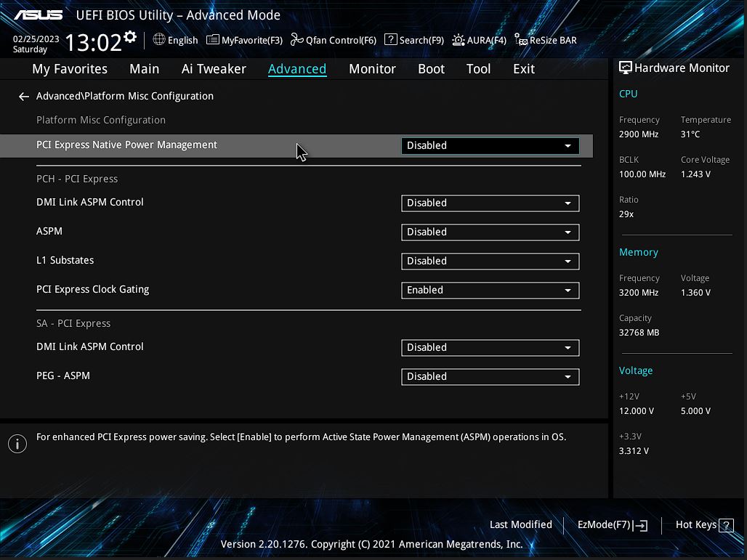Click the Search question mark icon
Viewport: 747px width, 560px height.
[x=391, y=39]
